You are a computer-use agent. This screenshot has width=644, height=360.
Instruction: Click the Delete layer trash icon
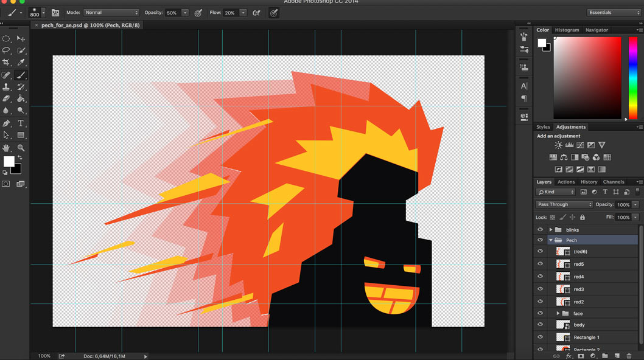[x=629, y=356]
